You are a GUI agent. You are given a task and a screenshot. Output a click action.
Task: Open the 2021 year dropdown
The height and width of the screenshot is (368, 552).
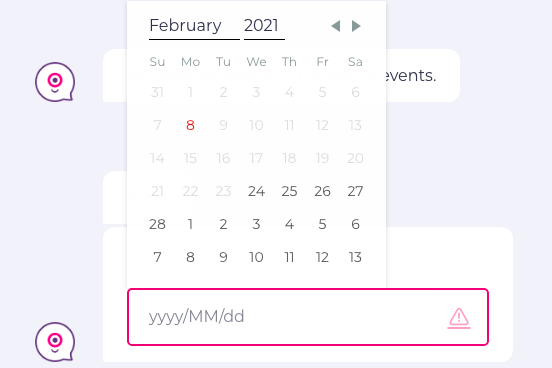[264, 26]
